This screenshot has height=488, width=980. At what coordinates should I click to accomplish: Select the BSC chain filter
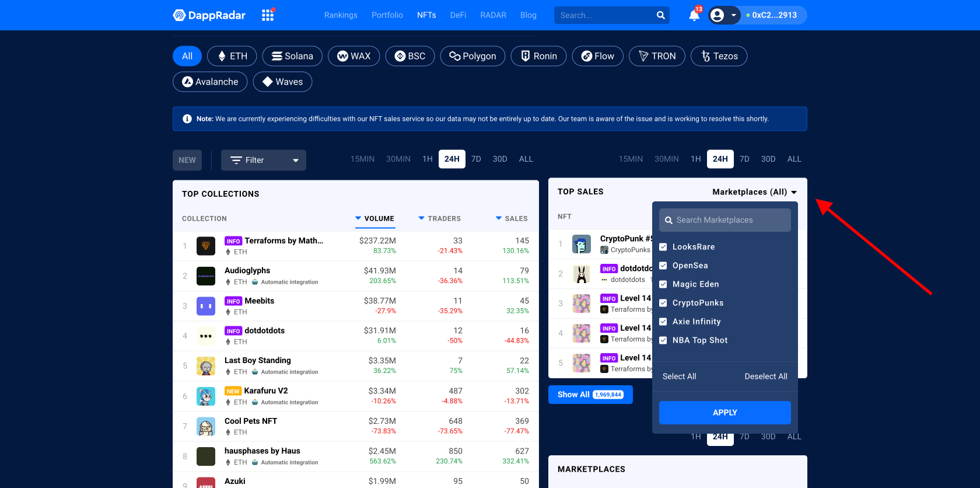pos(410,56)
